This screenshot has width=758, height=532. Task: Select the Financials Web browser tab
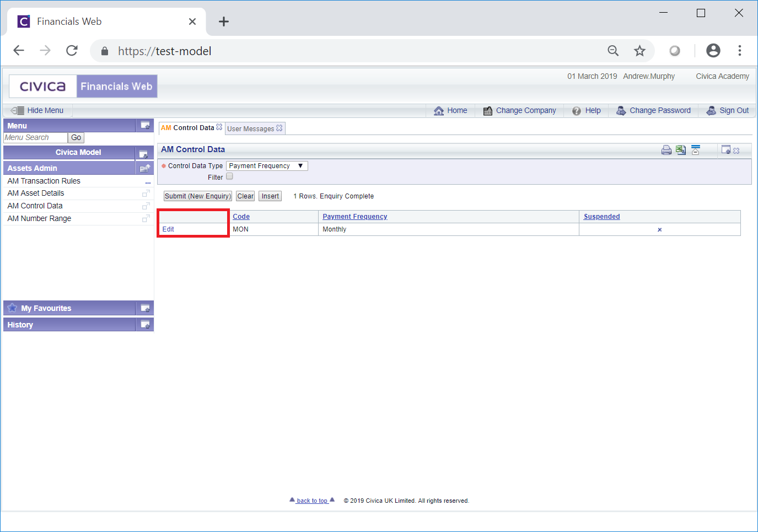pyautogui.click(x=106, y=22)
